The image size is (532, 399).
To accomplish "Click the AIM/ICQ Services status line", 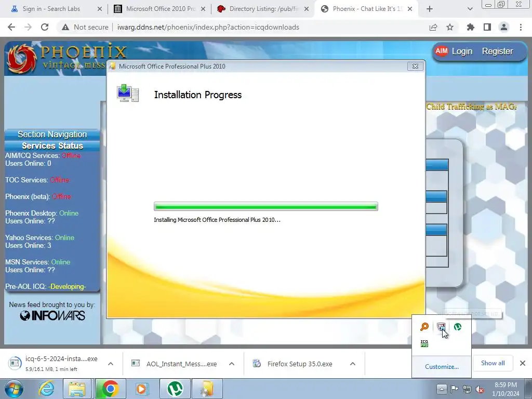I will pos(43,155).
